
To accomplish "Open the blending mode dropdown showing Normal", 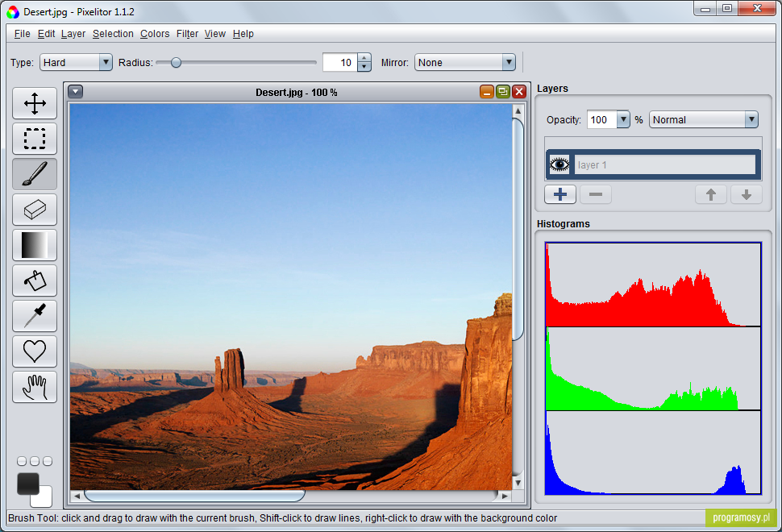I will pyautogui.click(x=703, y=119).
